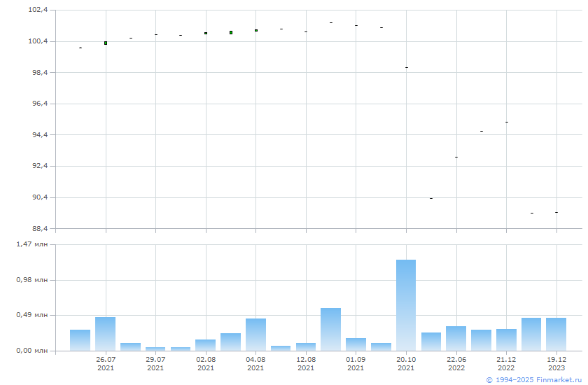Image resolution: width=588 pixels, height=385 pixels.
Task: Click the '102,4' price axis label
Action: 38,10
